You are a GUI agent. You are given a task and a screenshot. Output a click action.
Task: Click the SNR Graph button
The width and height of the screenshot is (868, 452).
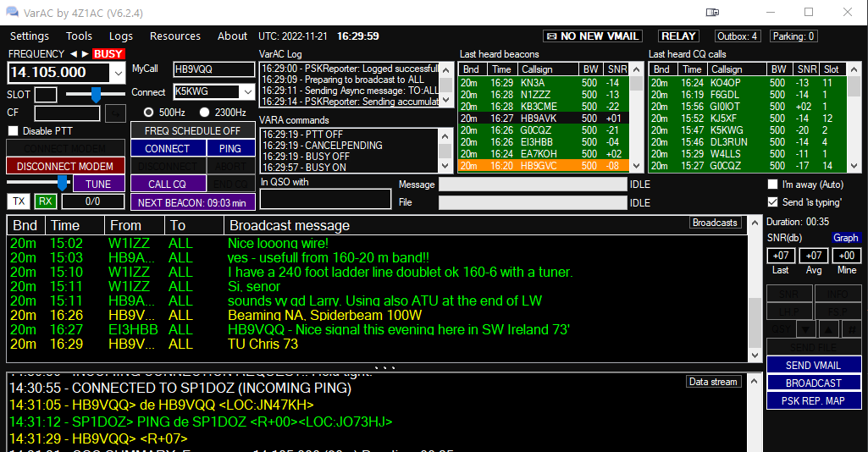(845, 237)
